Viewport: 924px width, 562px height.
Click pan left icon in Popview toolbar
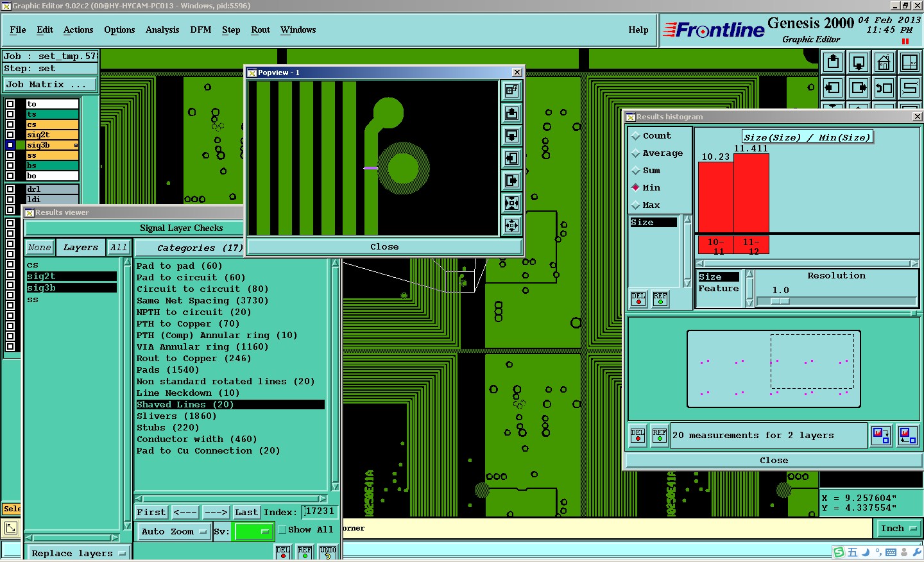click(x=511, y=158)
